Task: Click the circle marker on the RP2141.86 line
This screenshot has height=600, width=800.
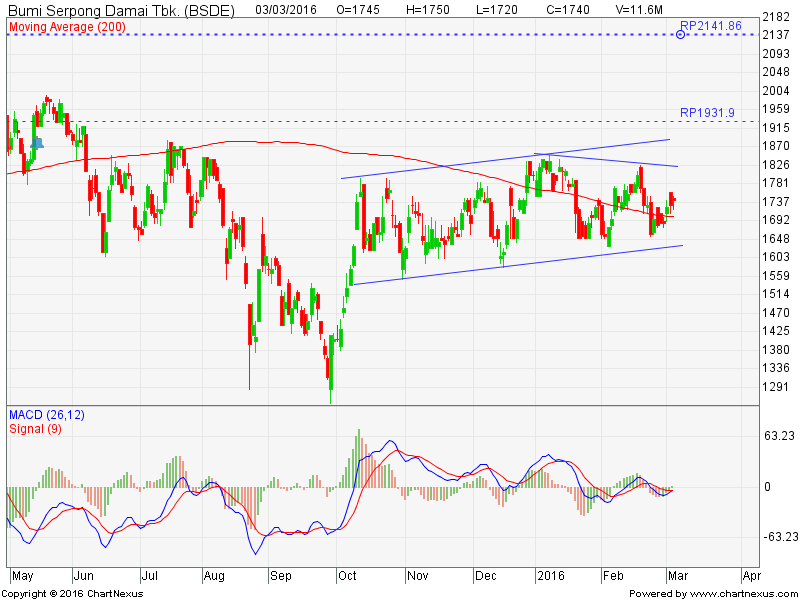Action: tap(681, 35)
